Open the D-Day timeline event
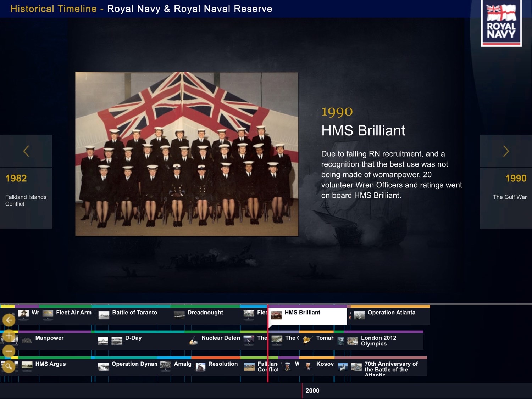This screenshot has height=399, width=532. coord(133,338)
